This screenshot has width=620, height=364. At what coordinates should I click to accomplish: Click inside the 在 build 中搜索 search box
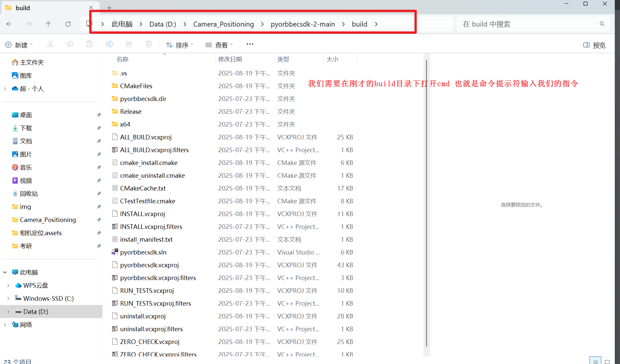(x=525, y=24)
